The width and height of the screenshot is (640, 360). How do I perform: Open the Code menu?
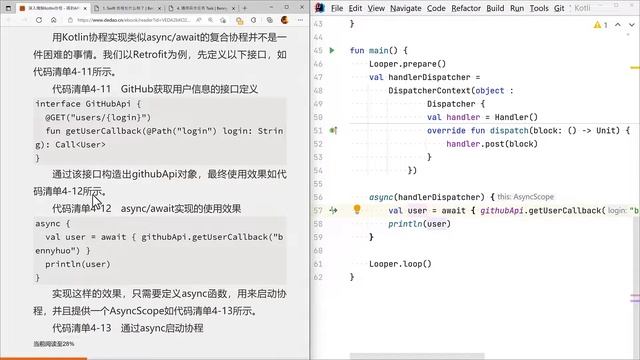436,8
